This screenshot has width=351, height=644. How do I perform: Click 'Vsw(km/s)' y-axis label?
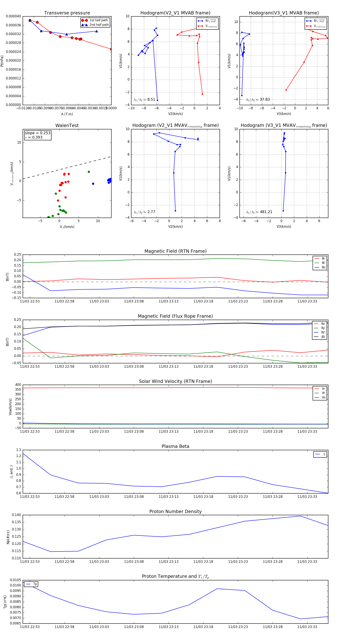pyautogui.click(x=10, y=407)
